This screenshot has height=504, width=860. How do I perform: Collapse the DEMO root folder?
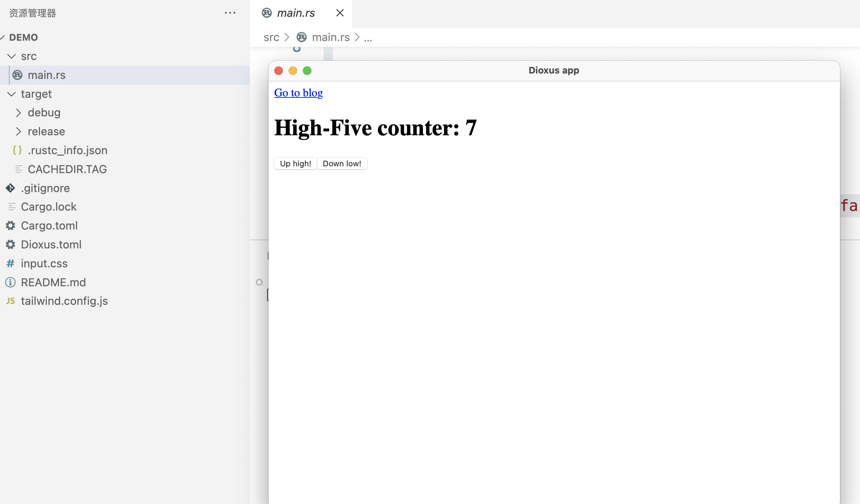[x=2, y=37]
